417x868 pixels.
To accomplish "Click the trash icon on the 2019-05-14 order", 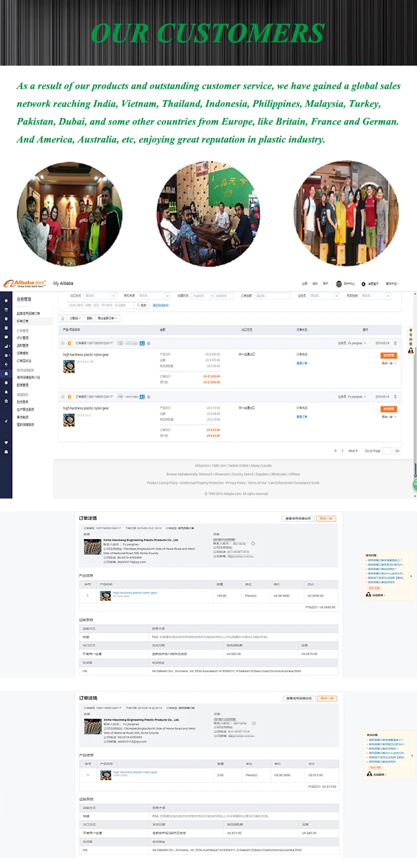I will pyautogui.click(x=395, y=397).
